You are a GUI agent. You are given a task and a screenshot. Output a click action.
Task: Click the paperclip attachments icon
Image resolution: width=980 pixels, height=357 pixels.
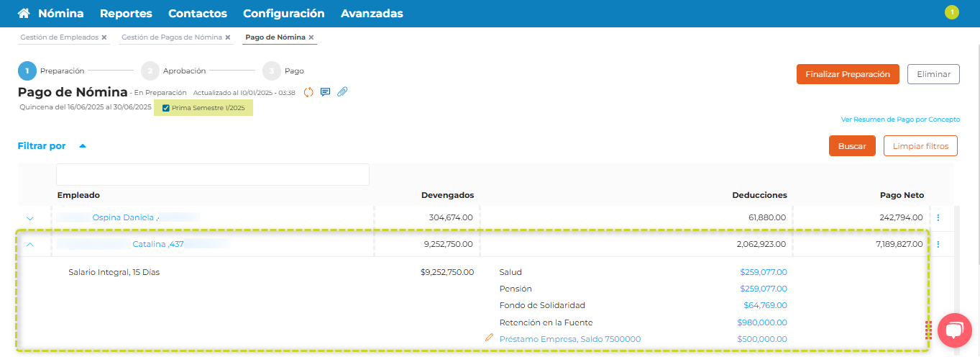[x=342, y=92]
